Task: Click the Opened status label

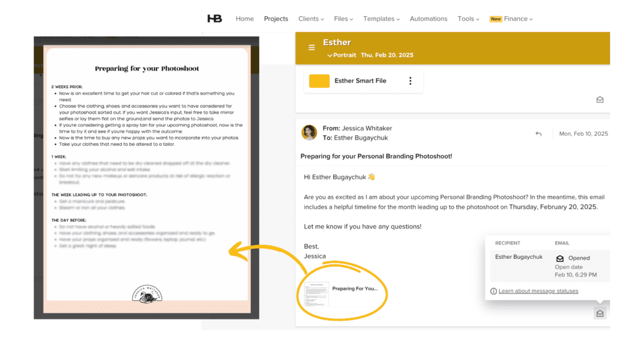Action: click(579, 258)
